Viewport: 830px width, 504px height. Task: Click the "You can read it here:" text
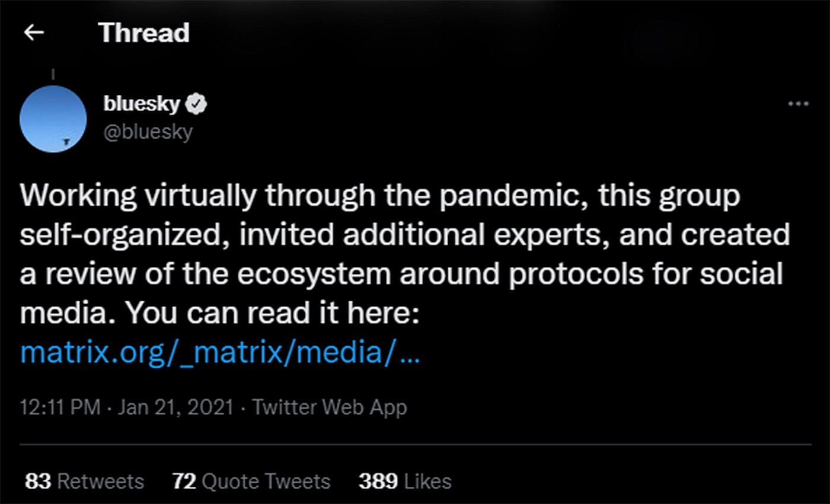coord(273,314)
